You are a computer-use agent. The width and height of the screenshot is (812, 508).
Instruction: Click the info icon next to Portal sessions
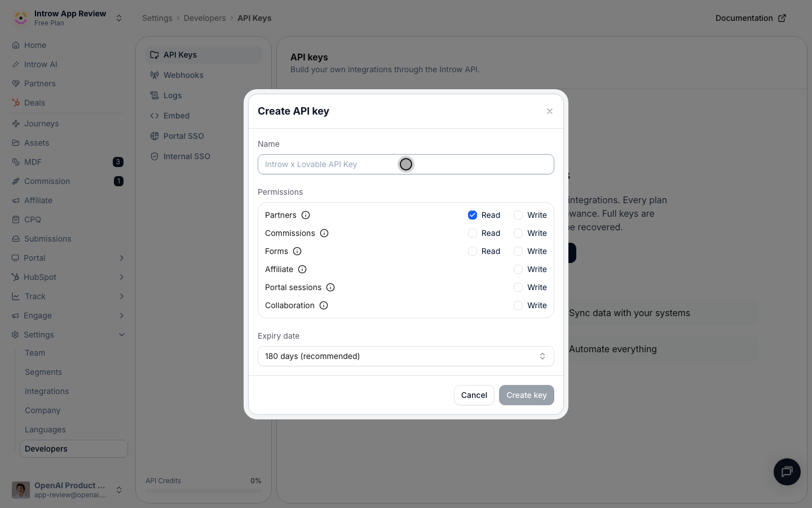(330, 287)
